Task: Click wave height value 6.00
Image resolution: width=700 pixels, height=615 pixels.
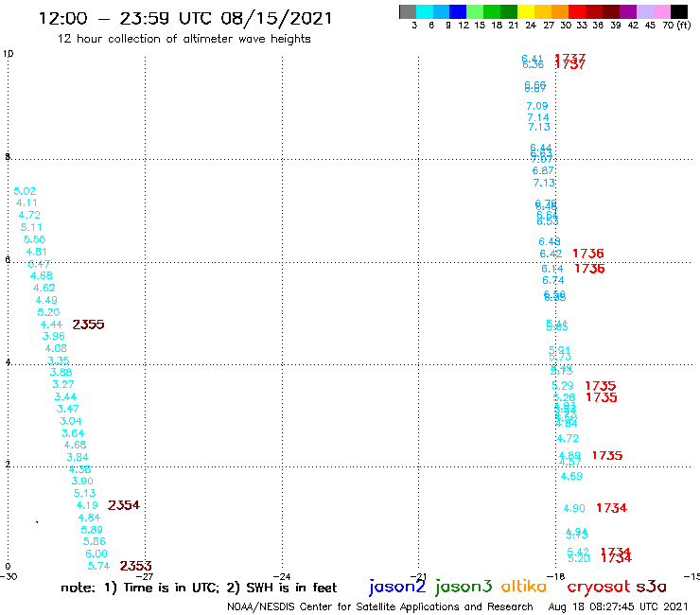Action: [x=96, y=554]
